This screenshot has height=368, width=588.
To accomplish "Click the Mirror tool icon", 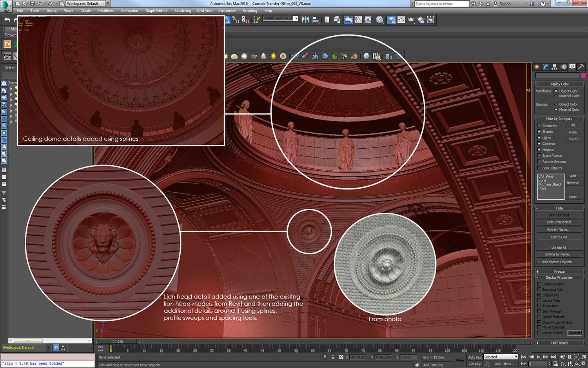I will (305, 20).
